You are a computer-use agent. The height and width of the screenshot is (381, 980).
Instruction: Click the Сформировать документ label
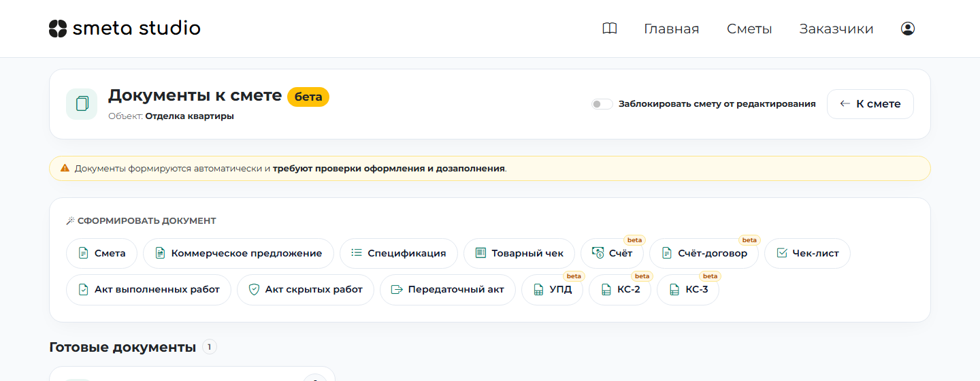coord(147,221)
